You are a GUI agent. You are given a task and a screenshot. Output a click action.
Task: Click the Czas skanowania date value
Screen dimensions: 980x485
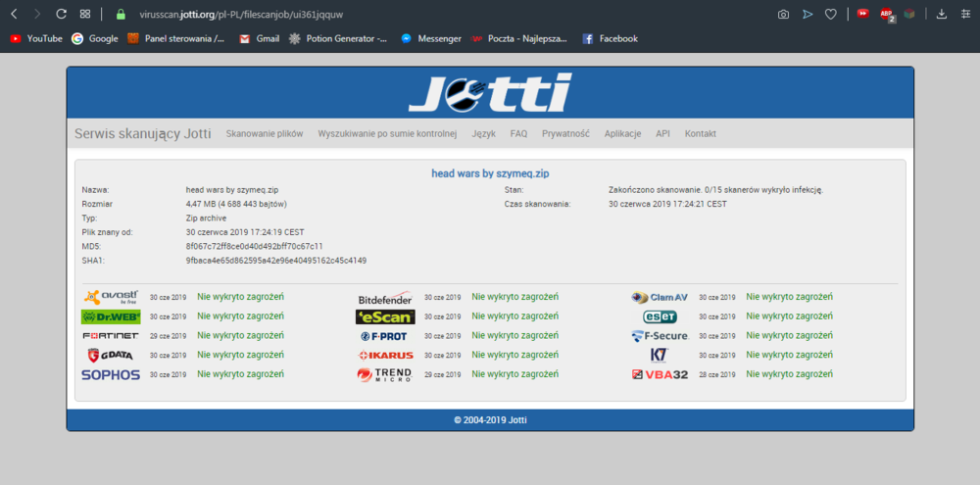point(667,204)
